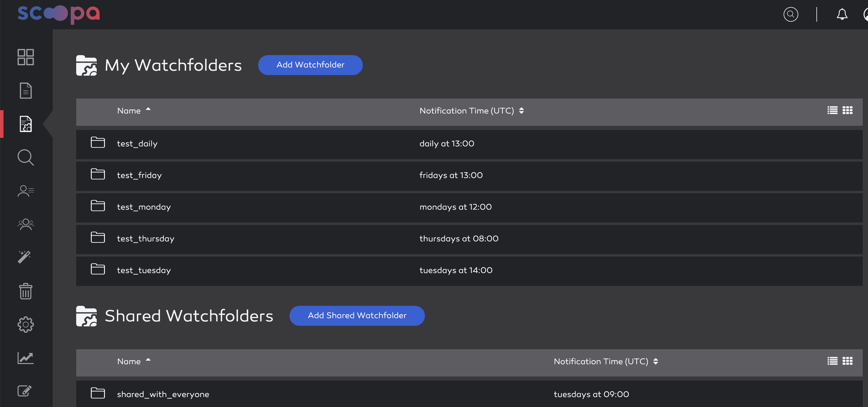Select the 'daily at 13:00' cell
The height and width of the screenshot is (407, 868).
pos(447,144)
